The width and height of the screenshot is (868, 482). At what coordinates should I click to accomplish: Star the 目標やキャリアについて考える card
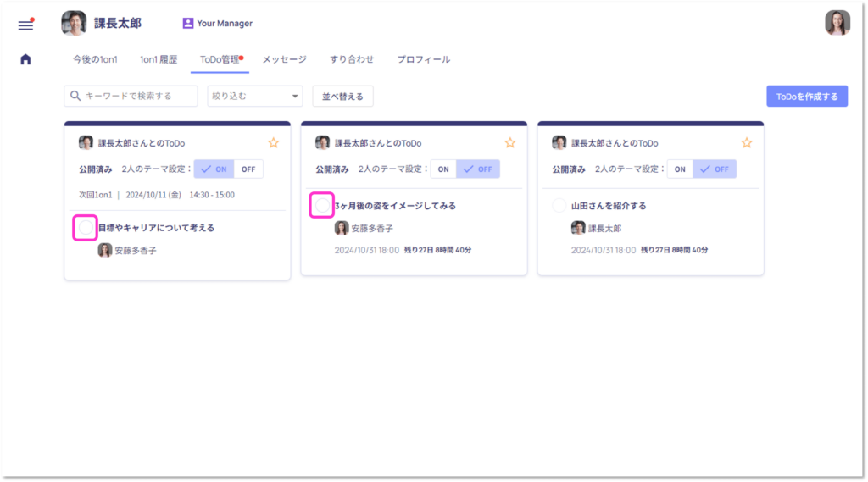coord(274,143)
